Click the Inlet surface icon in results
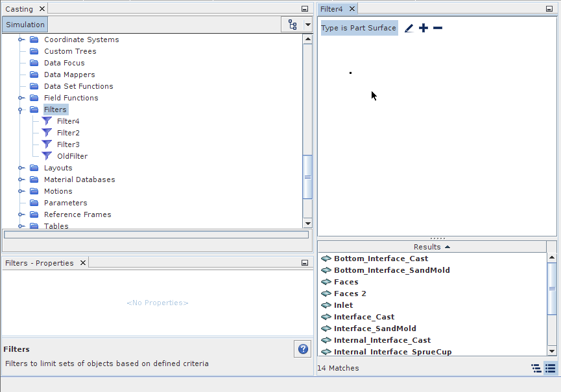The image size is (561, 392). pos(326,305)
